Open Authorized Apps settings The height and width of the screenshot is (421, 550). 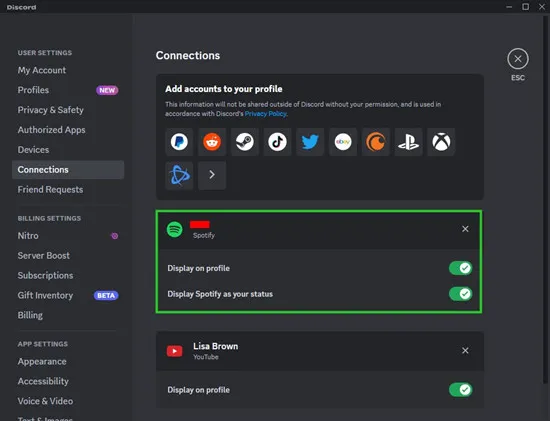68,130
